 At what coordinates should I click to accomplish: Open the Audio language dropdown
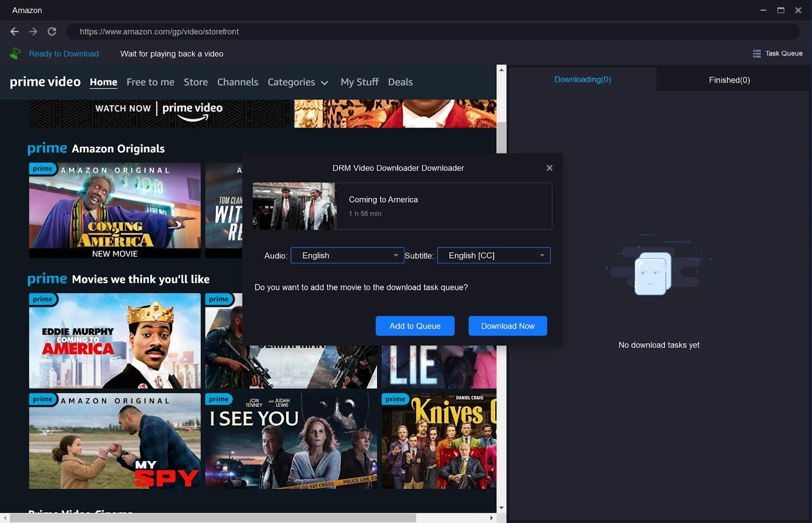coord(347,255)
